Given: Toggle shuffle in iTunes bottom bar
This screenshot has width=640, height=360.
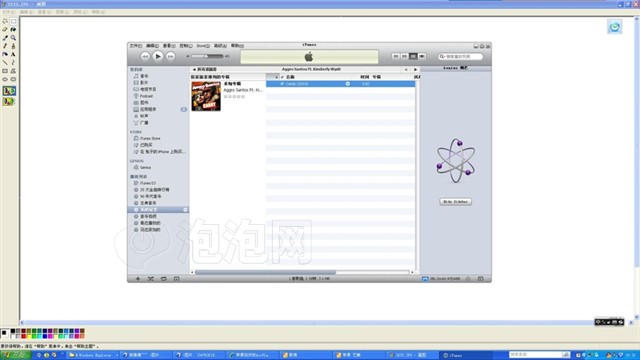Looking at the screenshot, I should (151, 279).
